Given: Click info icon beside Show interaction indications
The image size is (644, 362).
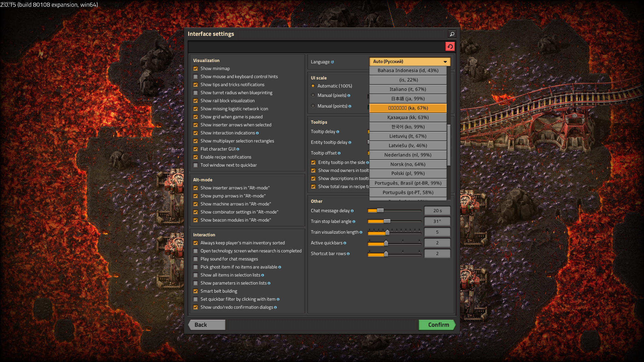Looking at the screenshot, I should pos(257,133).
